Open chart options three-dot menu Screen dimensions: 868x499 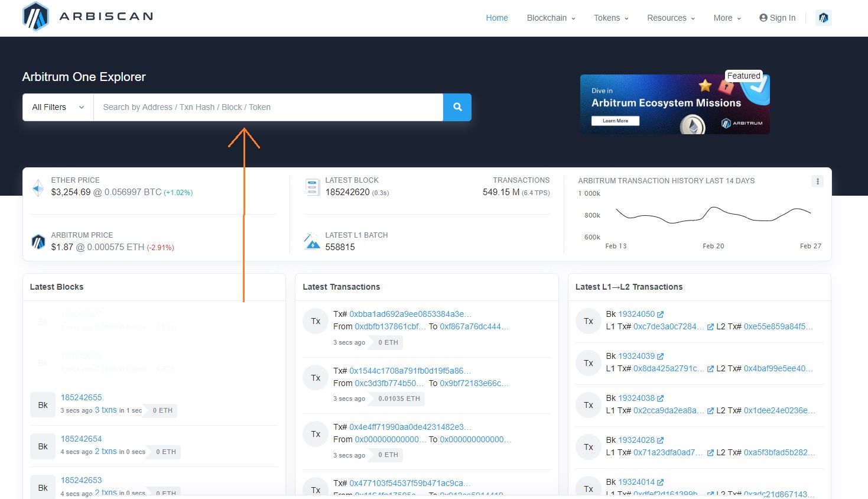(x=817, y=182)
